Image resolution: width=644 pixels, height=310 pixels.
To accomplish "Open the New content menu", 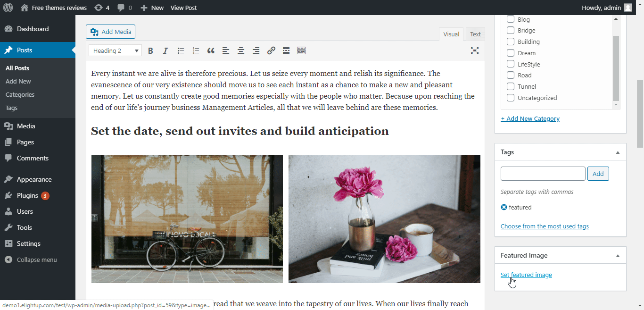I will 152,8.
